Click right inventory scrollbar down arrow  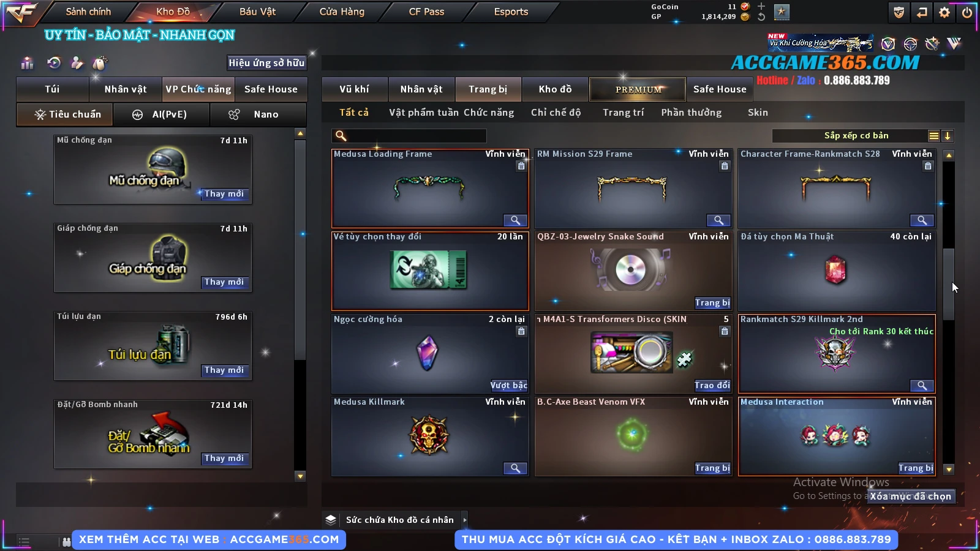pyautogui.click(x=949, y=470)
